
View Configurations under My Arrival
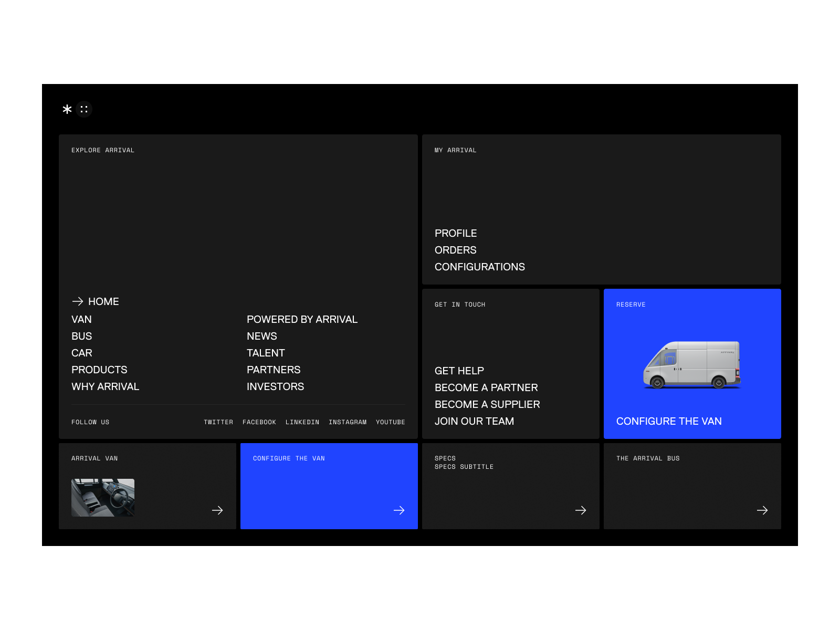[479, 267]
